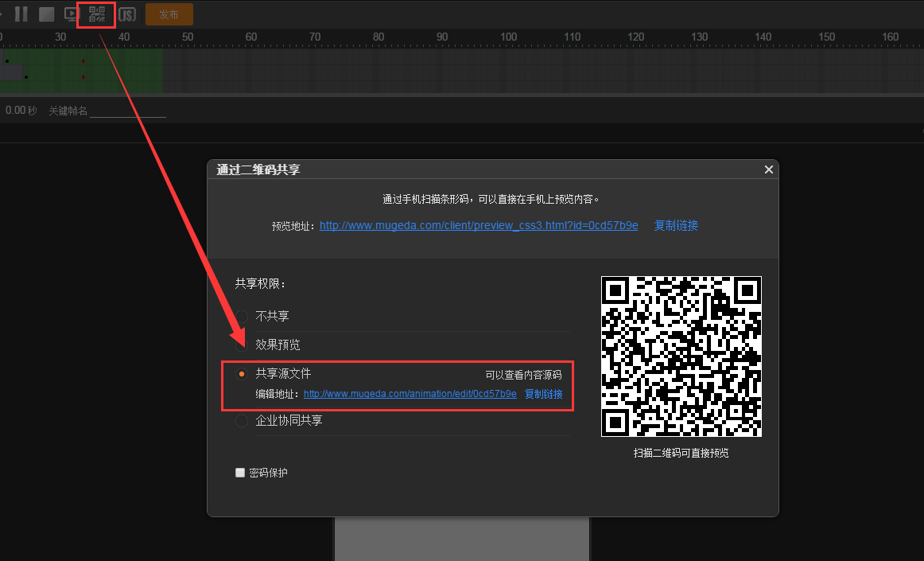Image resolution: width=924 pixels, height=561 pixels.
Task: Open the animation edit address link
Action: click(x=410, y=394)
